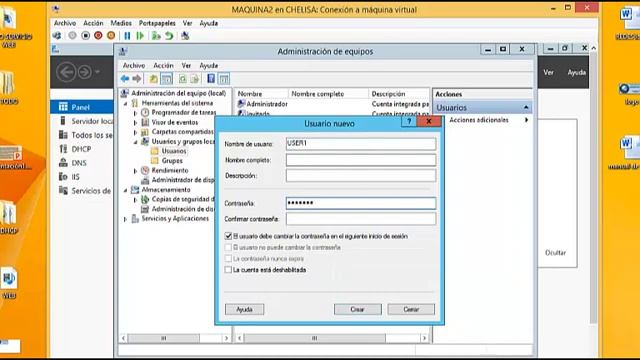Click Nombre de usuario field

pyautogui.click(x=361, y=144)
